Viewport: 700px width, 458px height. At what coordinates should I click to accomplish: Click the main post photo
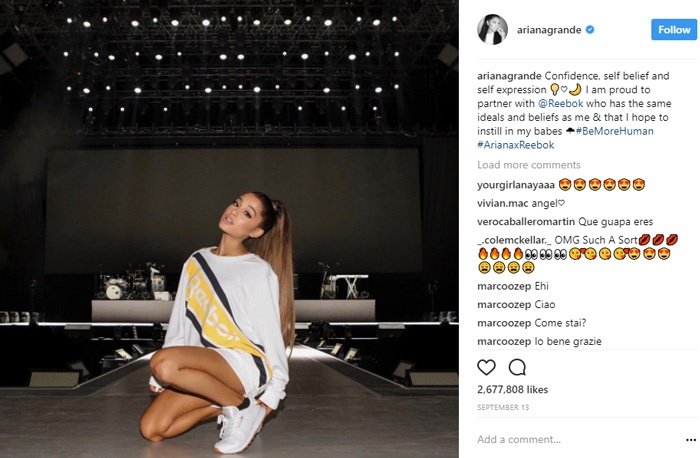tap(229, 229)
